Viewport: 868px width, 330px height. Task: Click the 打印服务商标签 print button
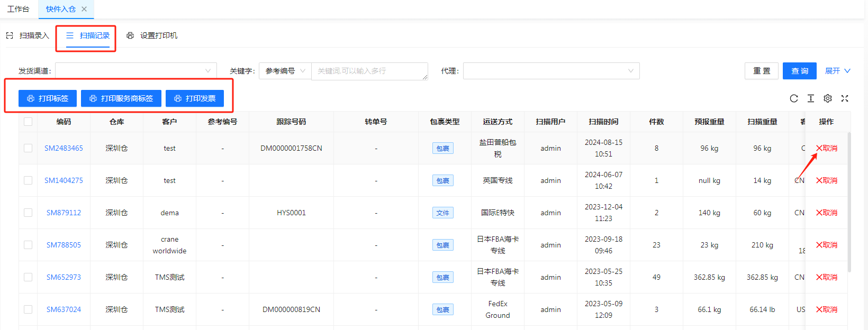(x=121, y=98)
